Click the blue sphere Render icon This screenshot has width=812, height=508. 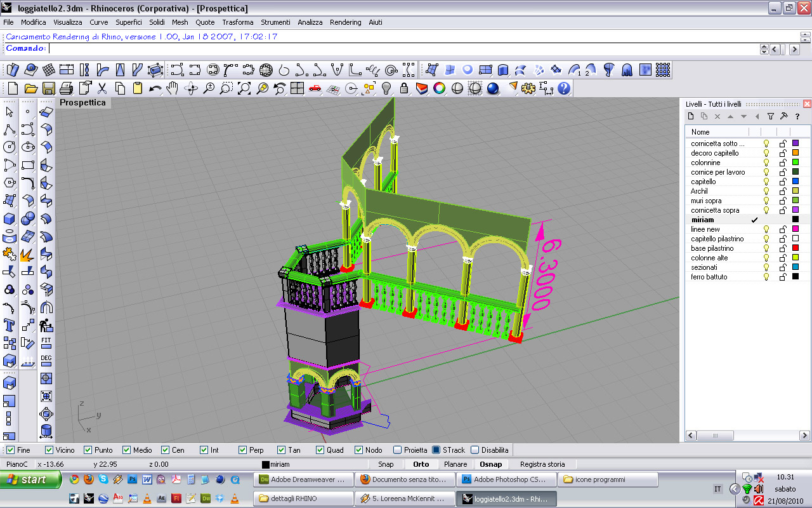point(493,88)
